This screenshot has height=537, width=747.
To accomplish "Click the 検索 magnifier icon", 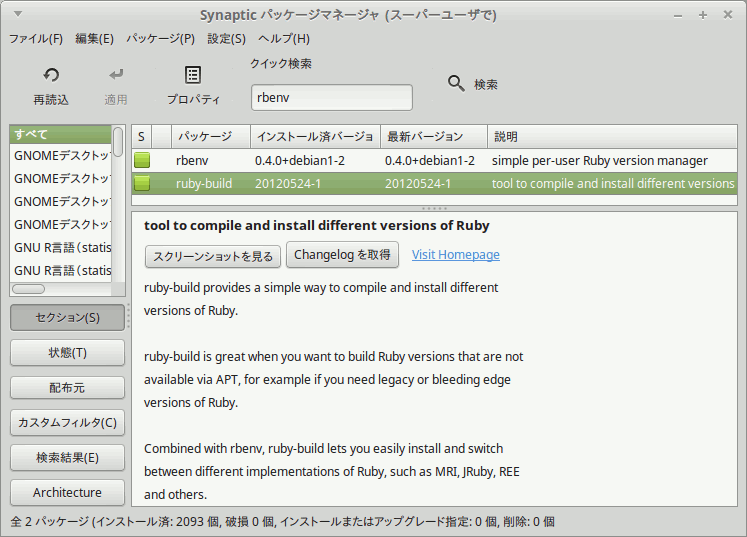I will click(x=456, y=84).
